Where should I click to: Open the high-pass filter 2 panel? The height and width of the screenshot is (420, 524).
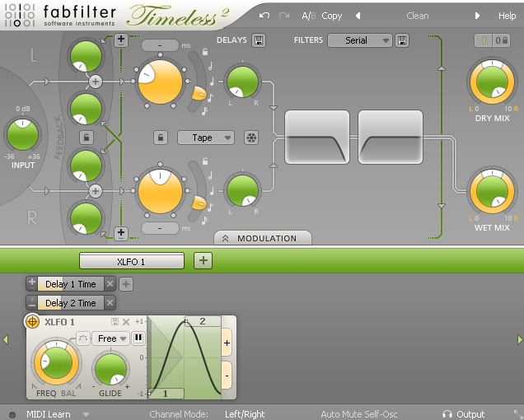tap(390, 137)
